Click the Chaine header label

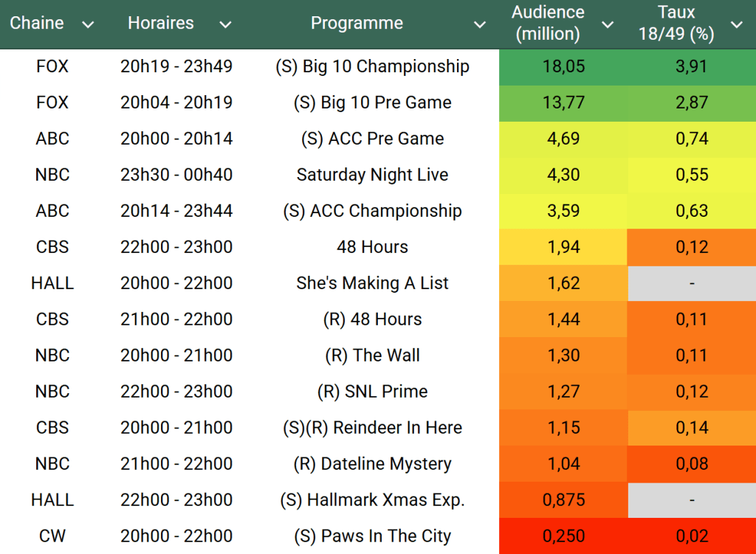[x=37, y=23]
